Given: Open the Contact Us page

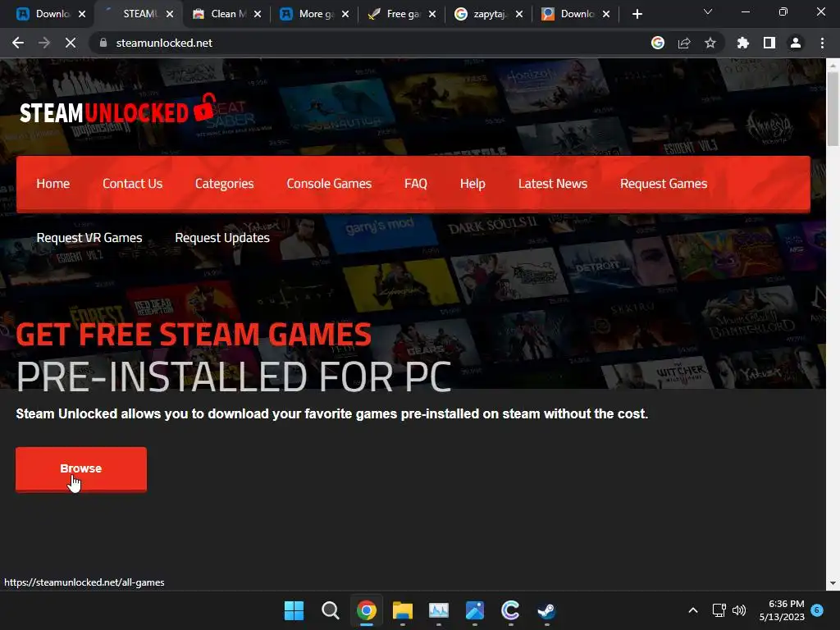Looking at the screenshot, I should [x=132, y=184].
